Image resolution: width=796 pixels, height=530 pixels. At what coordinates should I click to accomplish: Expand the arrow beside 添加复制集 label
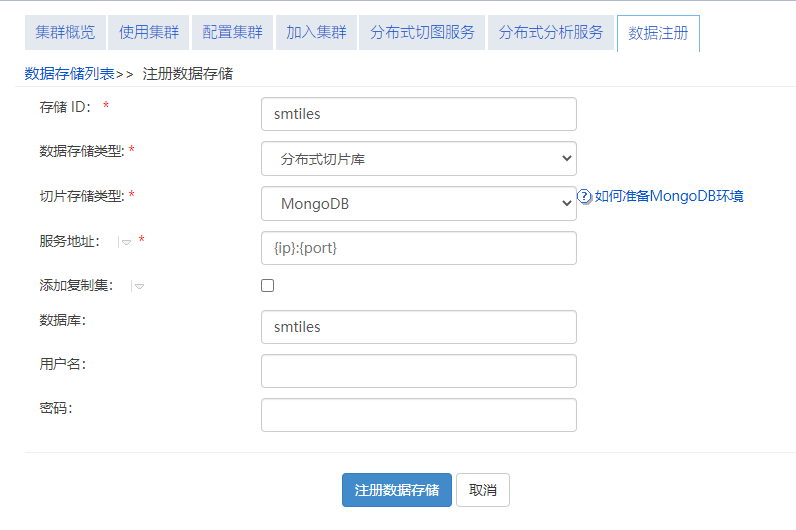coord(139,286)
